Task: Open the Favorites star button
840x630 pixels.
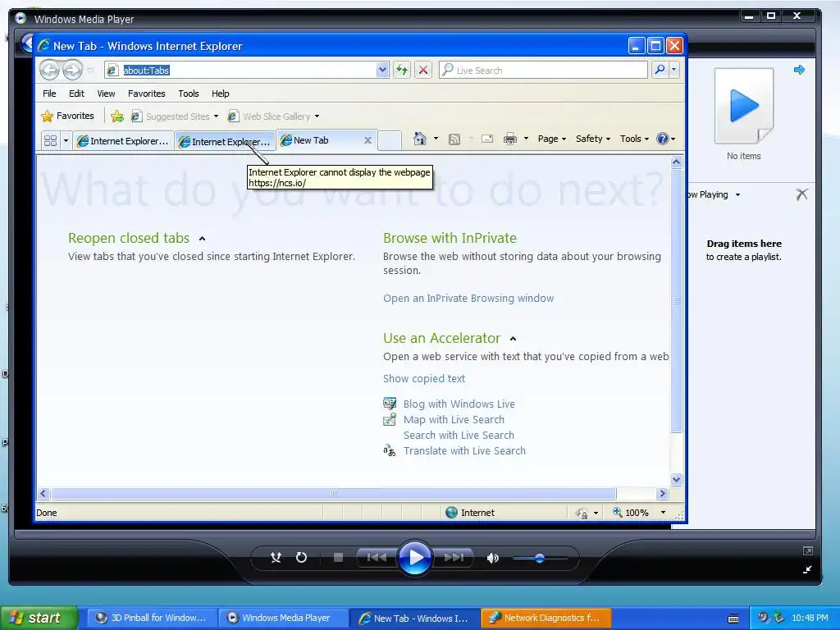Action: (67, 116)
